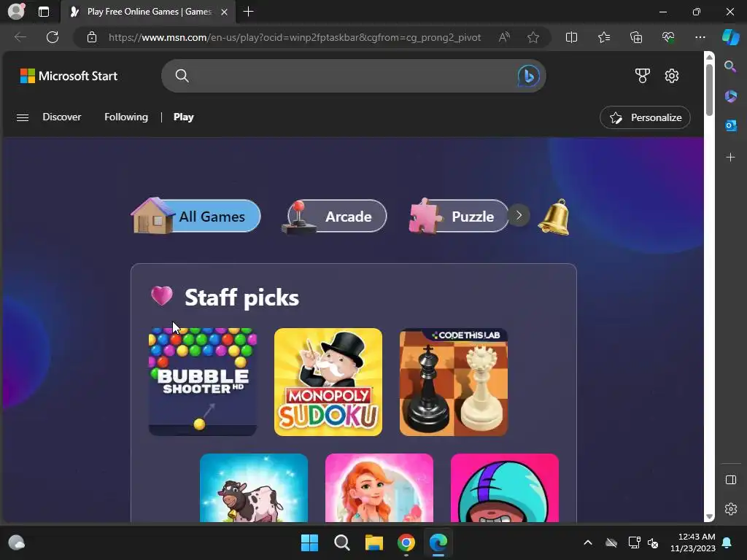This screenshot has height=560, width=747.
Task: Click the page vertical scrollbar thumb
Action: [x=709, y=89]
